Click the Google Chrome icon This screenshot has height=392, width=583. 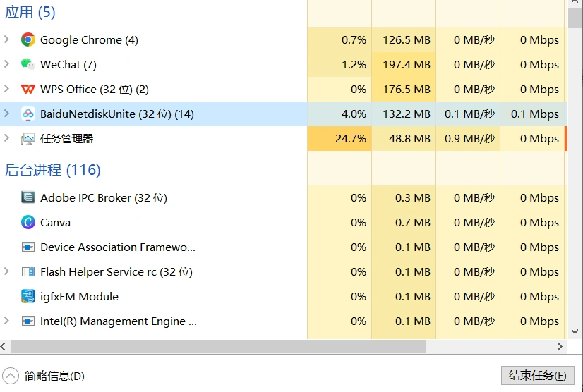[28, 40]
